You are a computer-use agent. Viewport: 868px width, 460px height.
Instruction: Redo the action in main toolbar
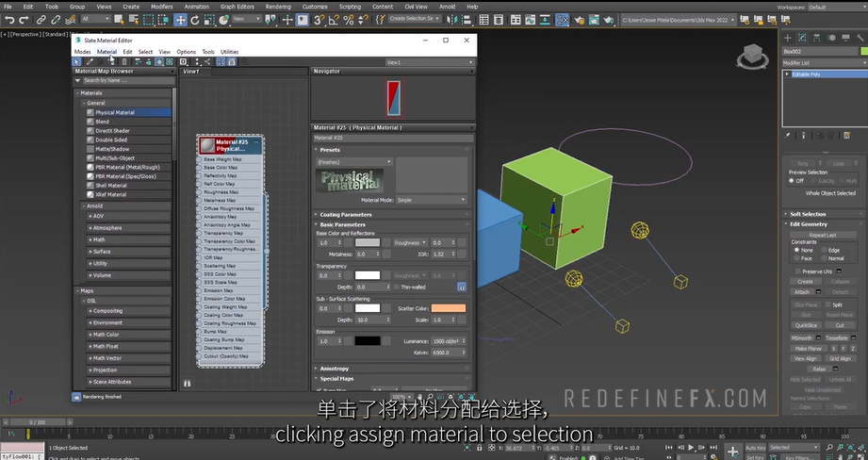pyautogui.click(x=24, y=20)
